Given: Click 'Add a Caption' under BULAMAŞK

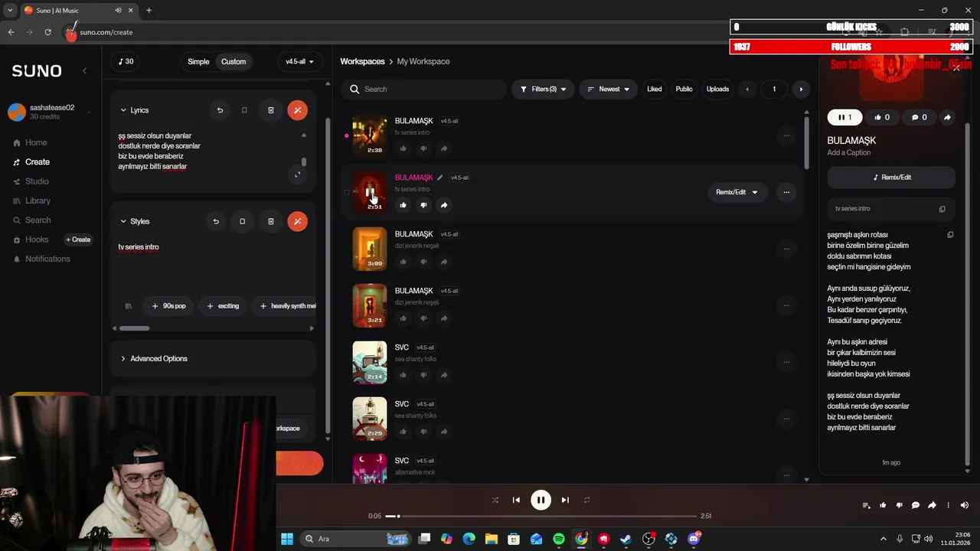Looking at the screenshot, I should coord(848,153).
